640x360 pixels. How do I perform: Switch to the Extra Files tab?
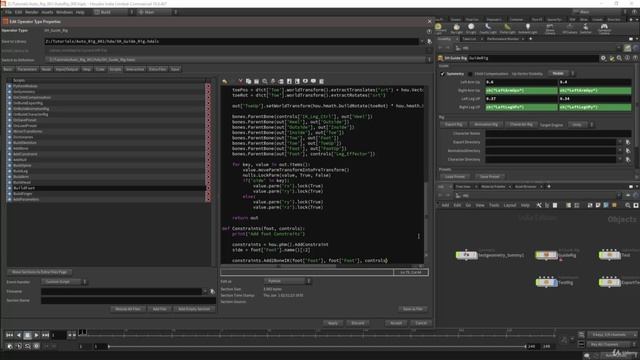[157, 69]
